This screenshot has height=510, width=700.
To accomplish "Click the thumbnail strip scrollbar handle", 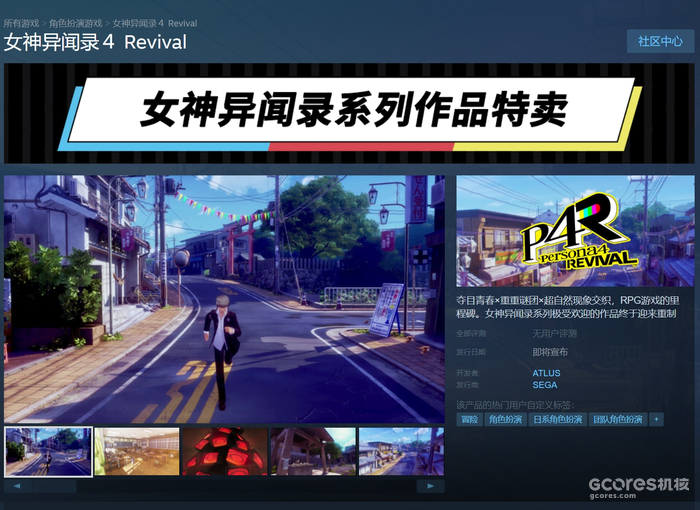I will pos(54,486).
